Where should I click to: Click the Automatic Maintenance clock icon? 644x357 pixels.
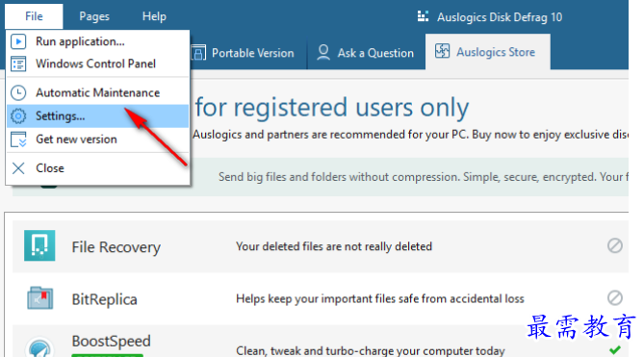pos(18,92)
